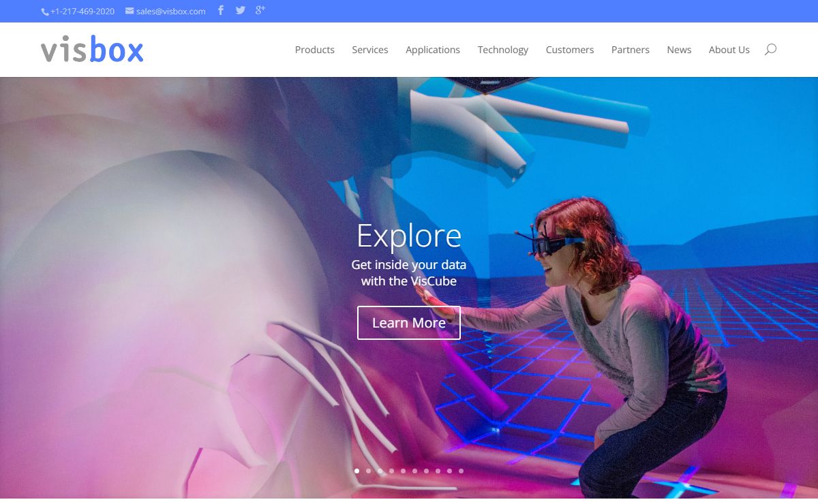Click the Explore slide heading

tap(409, 236)
